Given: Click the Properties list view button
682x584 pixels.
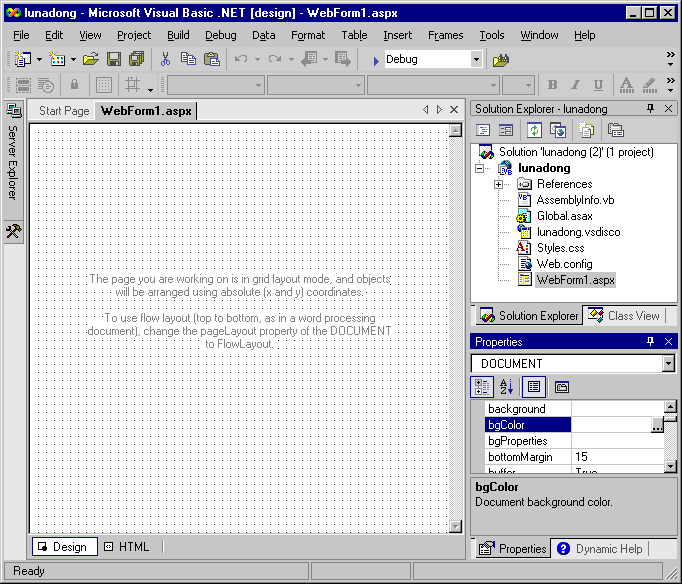Looking at the screenshot, I should click(x=534, y=387).
